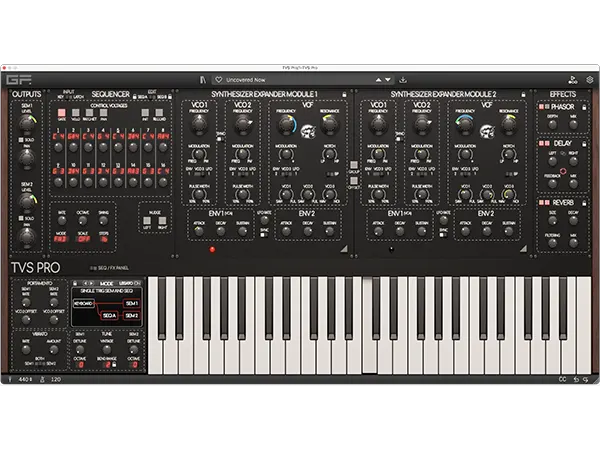This screenshot has width=600, height=450.
Task: Select the Gate control voltage button
Action: 61,112
